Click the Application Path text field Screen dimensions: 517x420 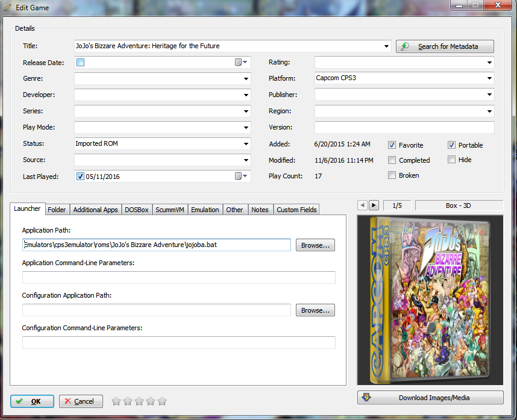[x=157, y=245]
